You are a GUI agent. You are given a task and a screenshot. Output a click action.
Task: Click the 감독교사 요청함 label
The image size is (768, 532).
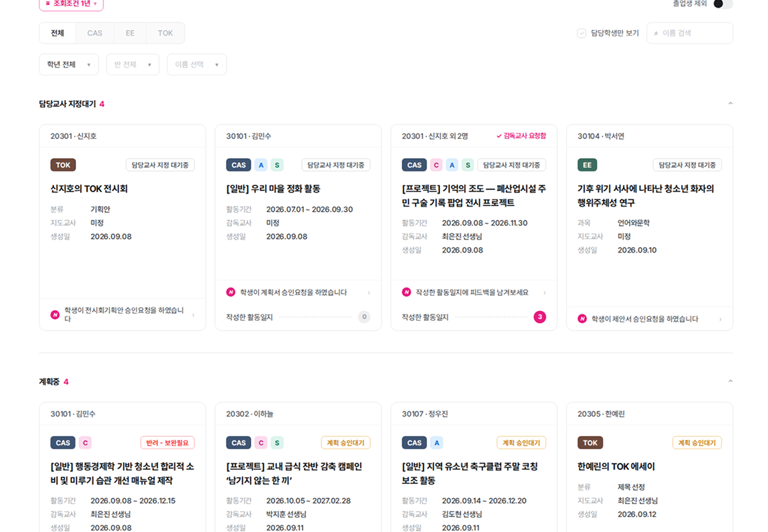[x=521, y=136]
